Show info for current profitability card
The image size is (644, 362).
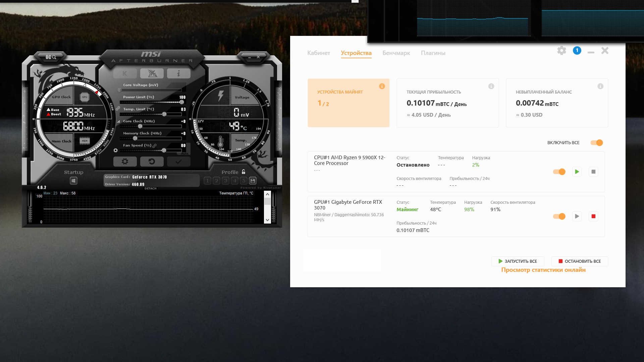coord(491,86)
